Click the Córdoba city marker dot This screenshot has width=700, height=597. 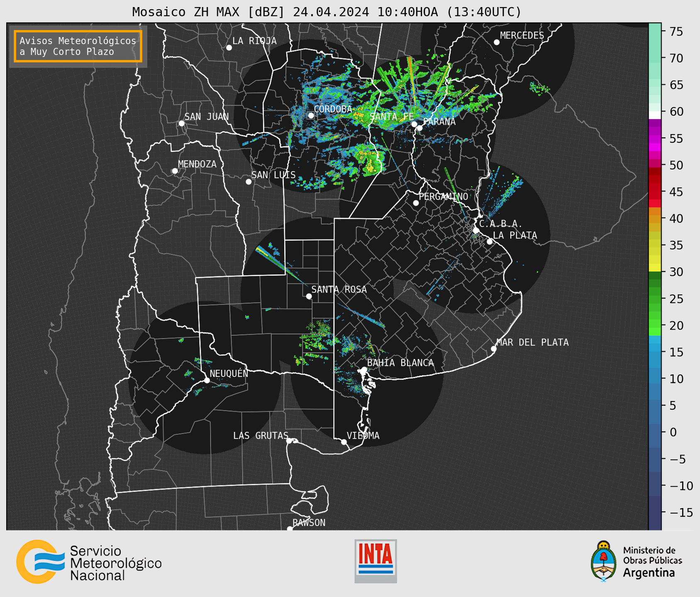(x=311, y=115)
